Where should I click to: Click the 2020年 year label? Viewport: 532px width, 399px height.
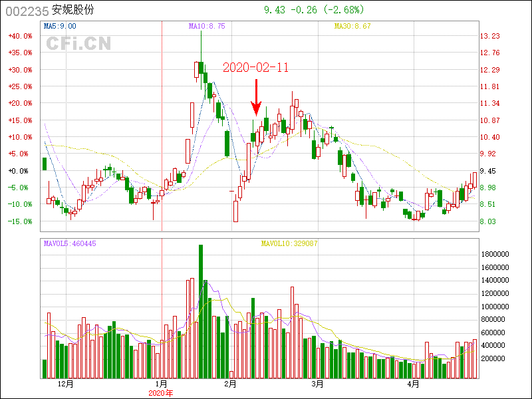160,393
